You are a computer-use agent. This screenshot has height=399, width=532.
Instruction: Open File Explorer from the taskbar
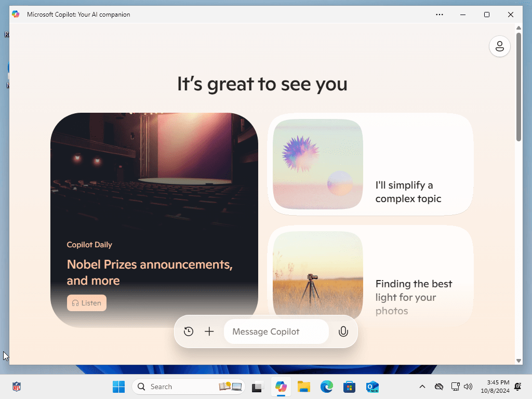click(303, 387)
